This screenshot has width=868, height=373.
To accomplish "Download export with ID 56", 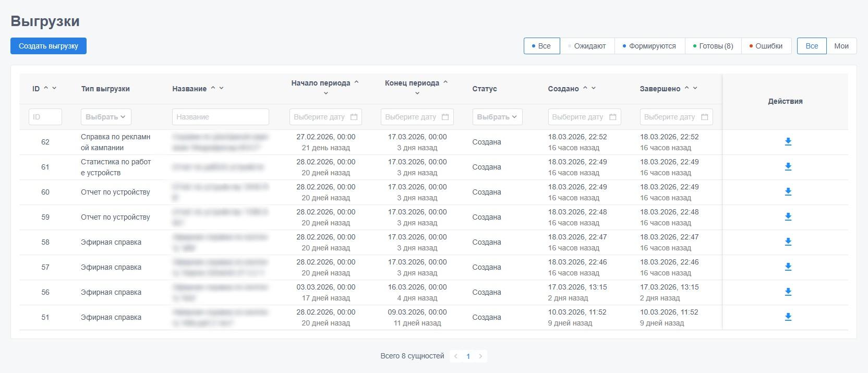I will point(788,292).
